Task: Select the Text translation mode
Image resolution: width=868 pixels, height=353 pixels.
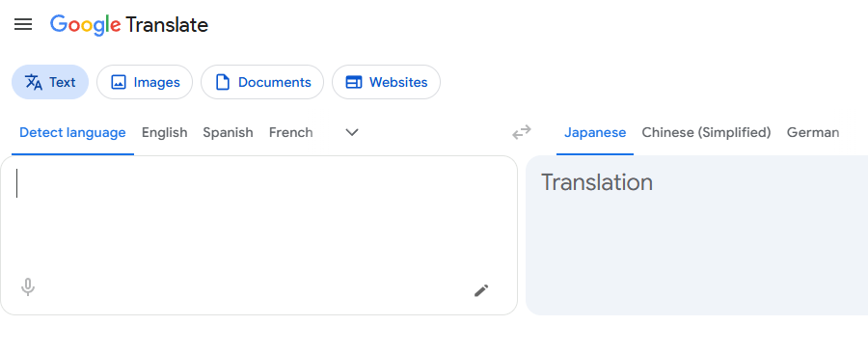Action: point(50,82)
